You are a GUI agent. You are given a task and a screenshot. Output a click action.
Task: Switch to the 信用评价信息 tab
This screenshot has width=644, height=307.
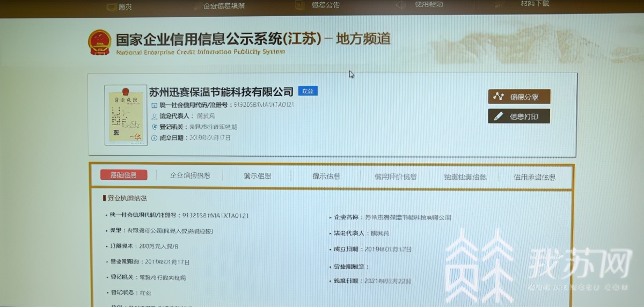coord(396,177)
